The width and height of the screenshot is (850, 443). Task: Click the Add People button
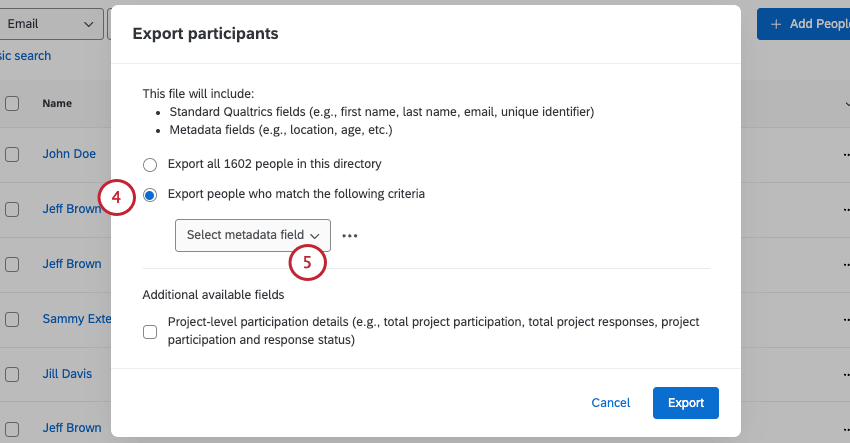[x=805, y=24]
